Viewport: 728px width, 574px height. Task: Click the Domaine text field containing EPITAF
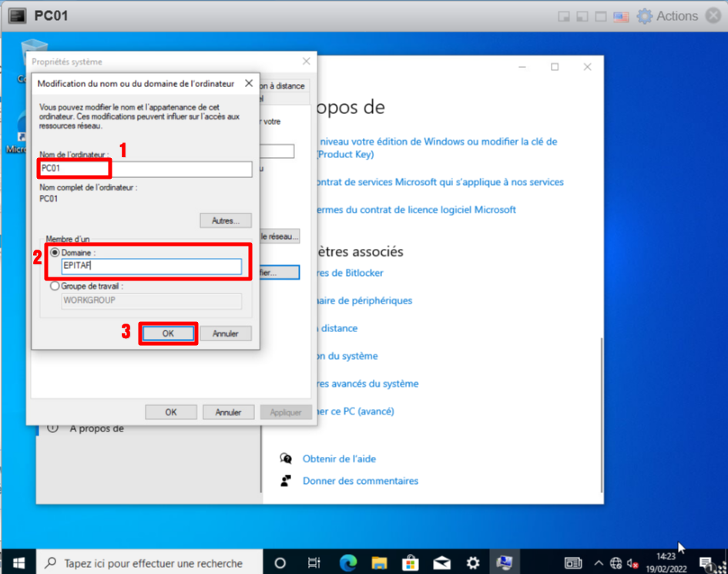152,267
